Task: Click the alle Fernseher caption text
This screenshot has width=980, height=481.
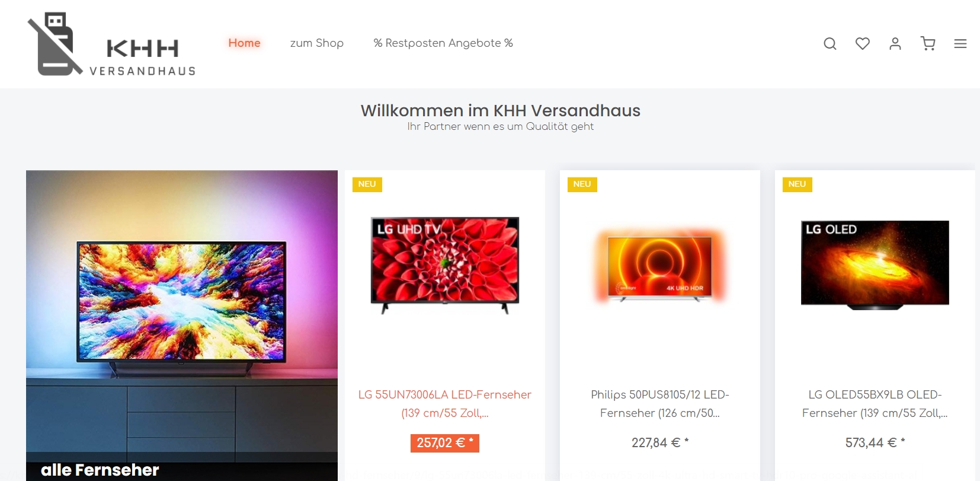Action: pos(100,470)
